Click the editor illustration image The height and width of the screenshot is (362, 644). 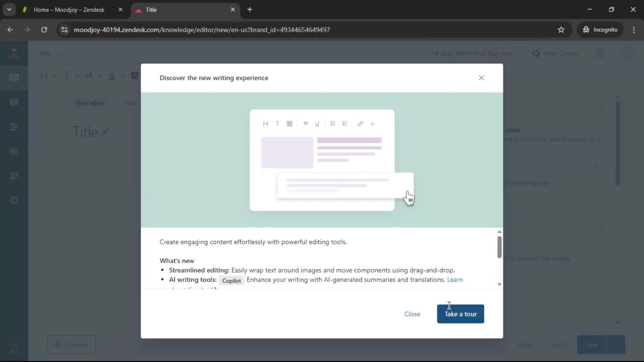click(x=322, y=160)
